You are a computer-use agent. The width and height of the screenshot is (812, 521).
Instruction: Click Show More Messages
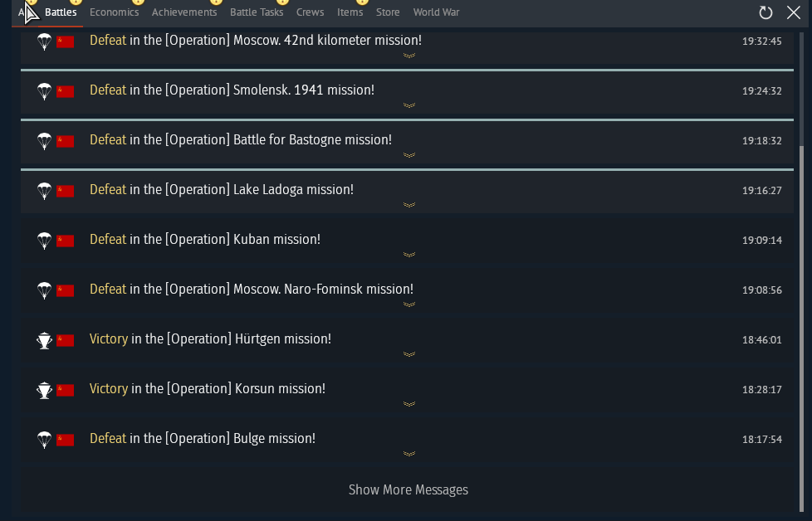408,490
